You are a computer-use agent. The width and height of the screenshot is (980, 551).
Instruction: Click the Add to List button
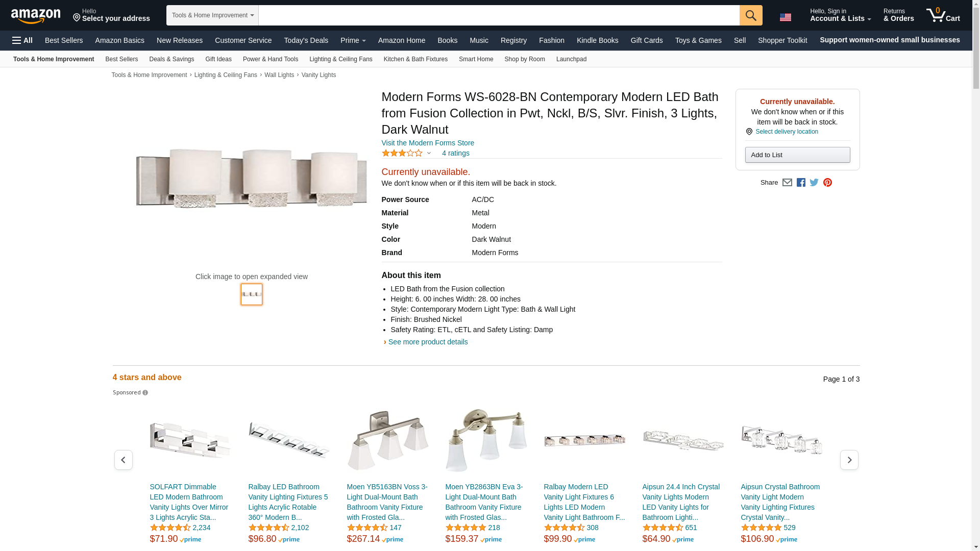[797, 155]
